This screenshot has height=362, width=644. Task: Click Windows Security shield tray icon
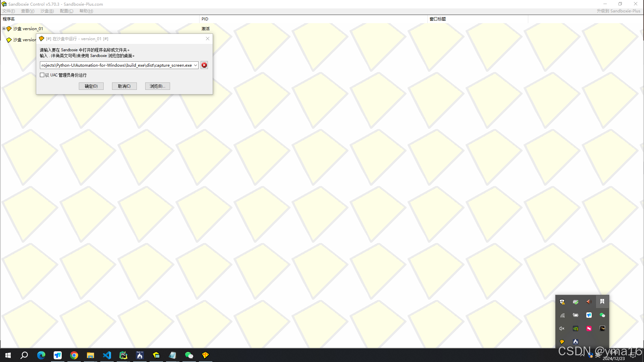[562, 302]
